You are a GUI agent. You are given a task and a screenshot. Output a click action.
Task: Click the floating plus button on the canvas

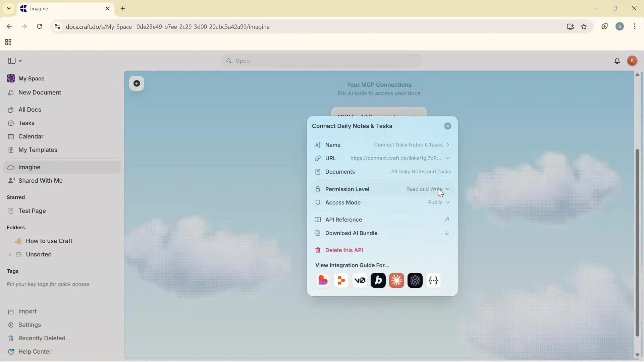pyautogui.click(x=137, y=83)
